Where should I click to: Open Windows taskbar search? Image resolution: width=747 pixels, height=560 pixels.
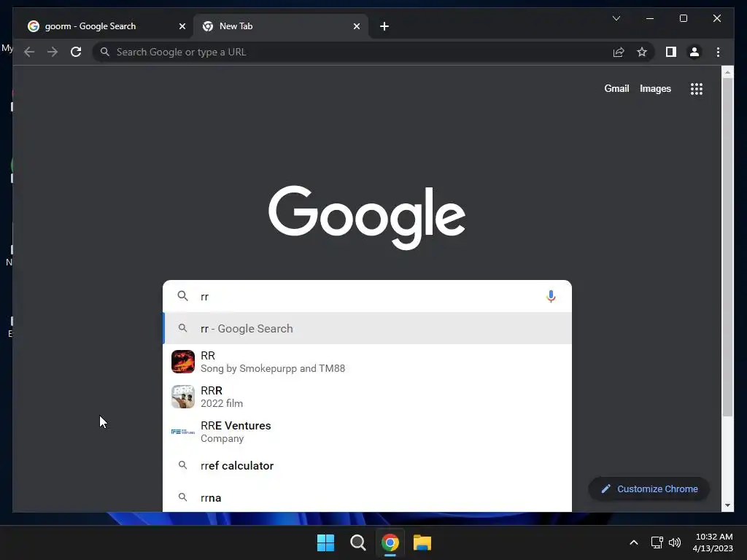coord(357,542)
